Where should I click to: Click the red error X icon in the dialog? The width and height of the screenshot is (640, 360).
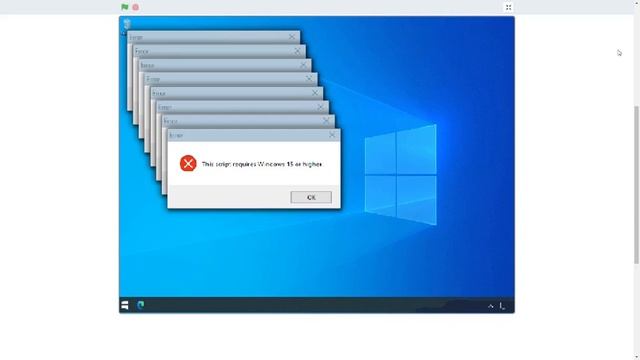click(188, 163)
